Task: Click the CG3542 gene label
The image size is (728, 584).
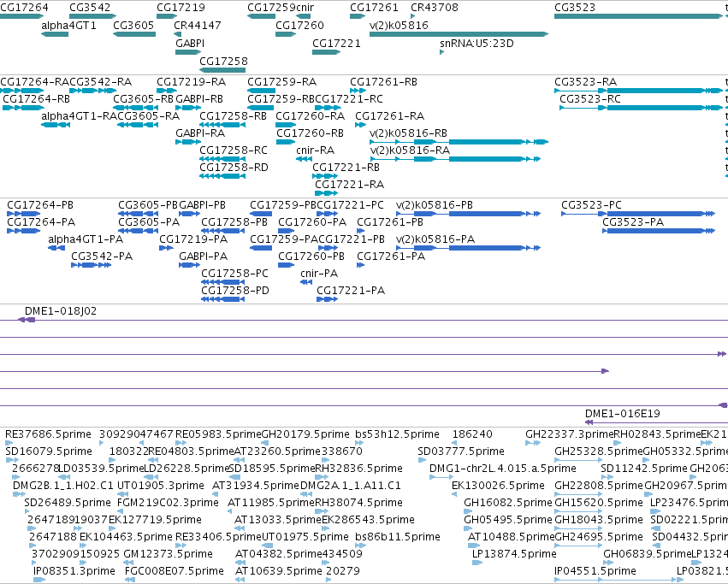Action: tap(90, 8)
